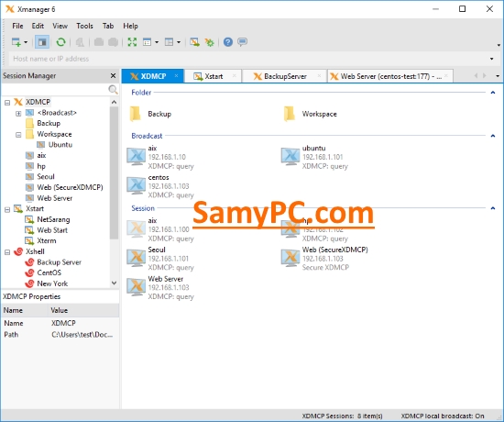Click the list view mode toolbar icon
This screenshot has width=504, height=422.
click(147, 42)
